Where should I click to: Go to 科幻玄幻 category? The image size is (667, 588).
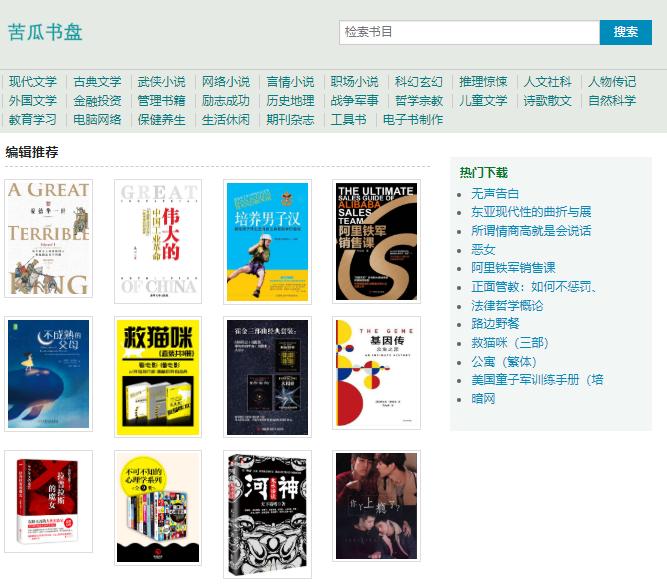[x=419, y=82]
